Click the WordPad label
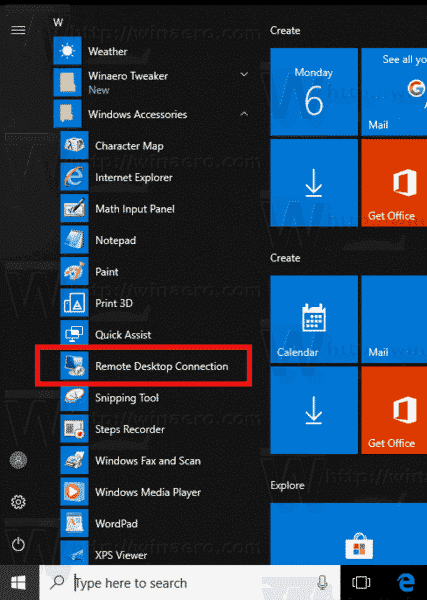Image resolution: width=427 pixels, height=600 pixels. tap(116, 523)
